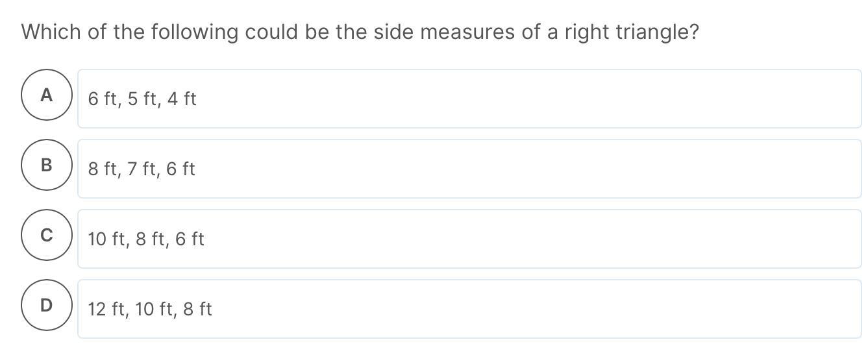Click the answer box containing 6 ft, 5 ft, 4 ft
This screenshot has width=868, height=355.
[469, 99]
